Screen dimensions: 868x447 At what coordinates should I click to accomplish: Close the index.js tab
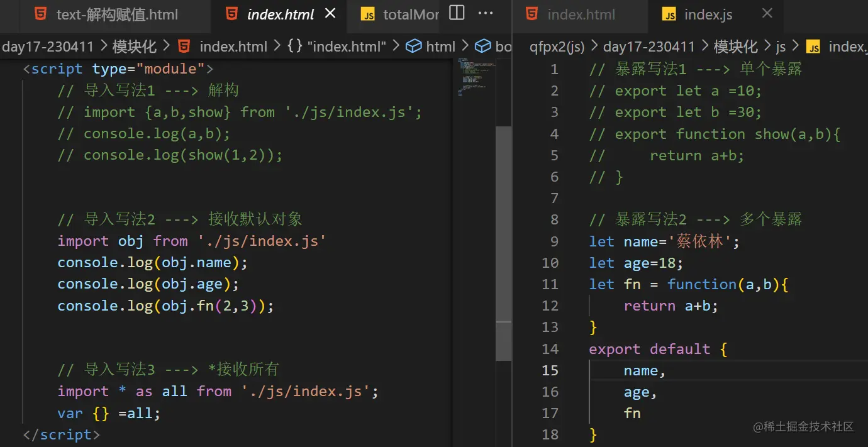(x=766, y=13)
